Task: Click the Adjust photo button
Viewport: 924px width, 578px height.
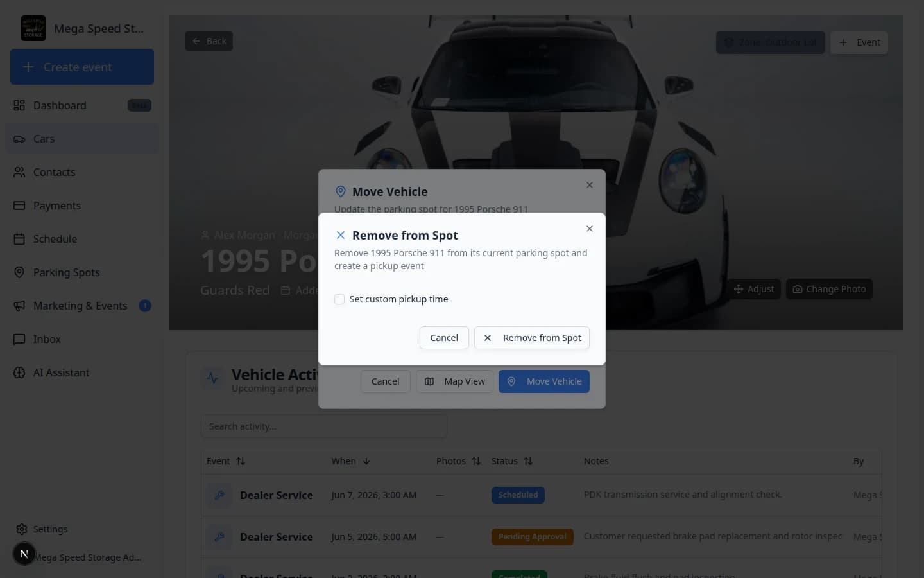Action: click(x=754, y=289)
